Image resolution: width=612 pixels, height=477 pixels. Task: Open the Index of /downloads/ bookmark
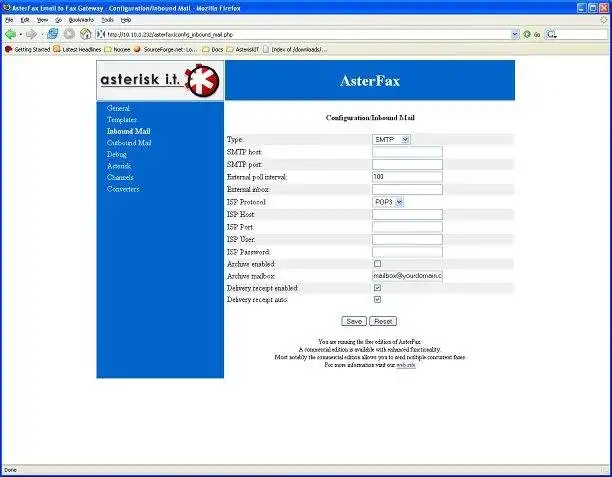(295, 50)
